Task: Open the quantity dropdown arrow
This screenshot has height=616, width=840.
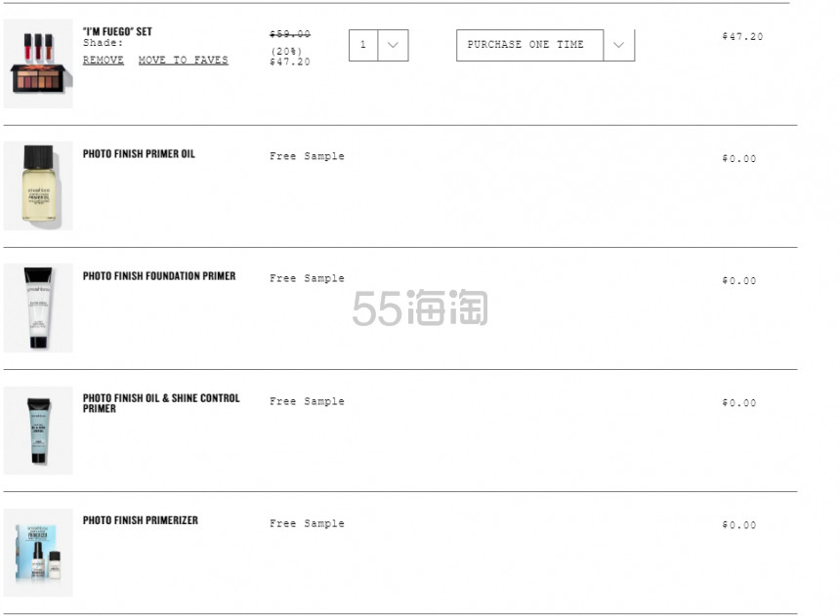Action: coord(393,45)
